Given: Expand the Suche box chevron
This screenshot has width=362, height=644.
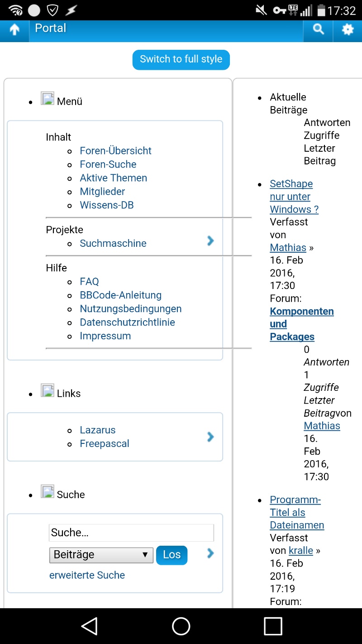Looking at the screenshot, I should [210, 553].
